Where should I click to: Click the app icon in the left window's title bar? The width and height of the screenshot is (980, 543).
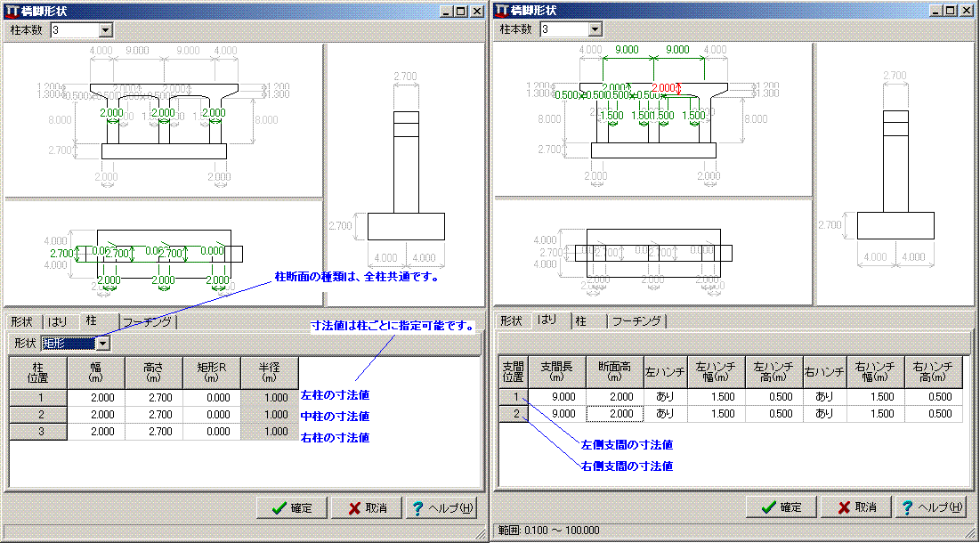tap(13, 11)
